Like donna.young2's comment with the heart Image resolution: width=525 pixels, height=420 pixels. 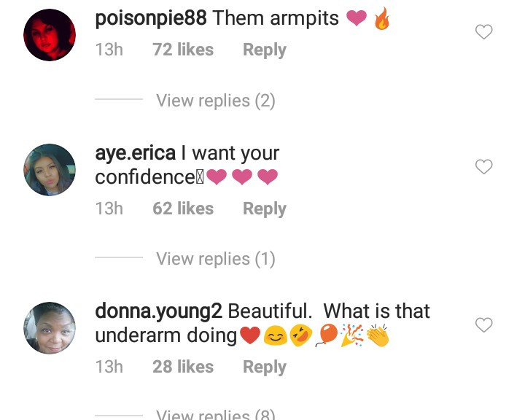tap(483, 325)
